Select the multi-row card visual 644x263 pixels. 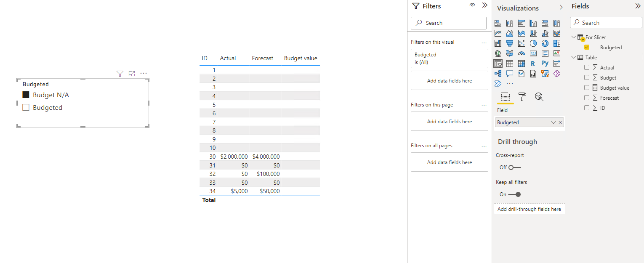[x=545, y=53]
